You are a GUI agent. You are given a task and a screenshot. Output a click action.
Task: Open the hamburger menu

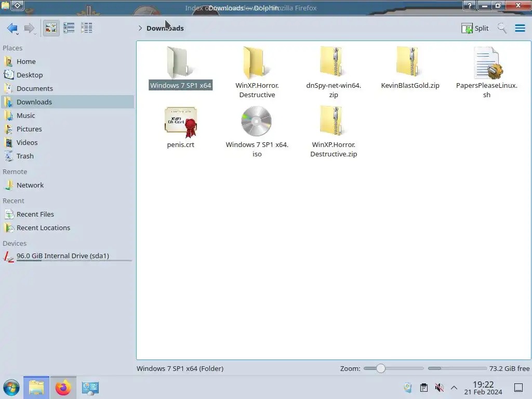point(520,28)
